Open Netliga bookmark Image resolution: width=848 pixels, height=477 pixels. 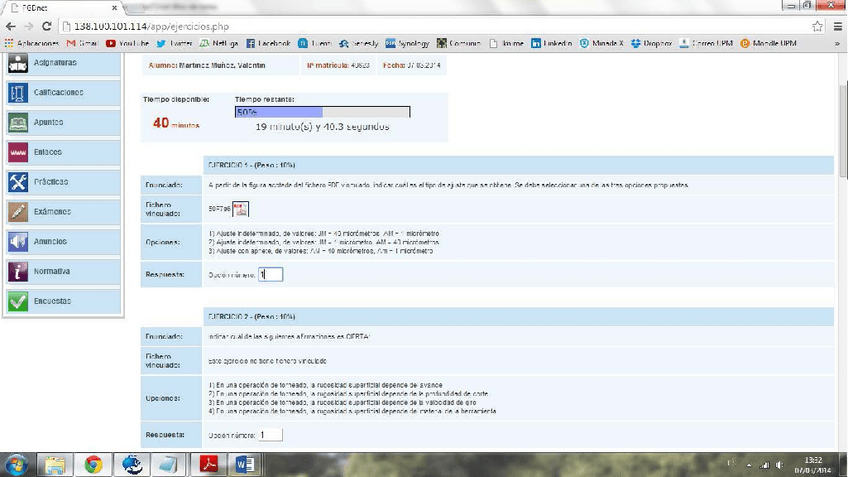coord(219,43)
